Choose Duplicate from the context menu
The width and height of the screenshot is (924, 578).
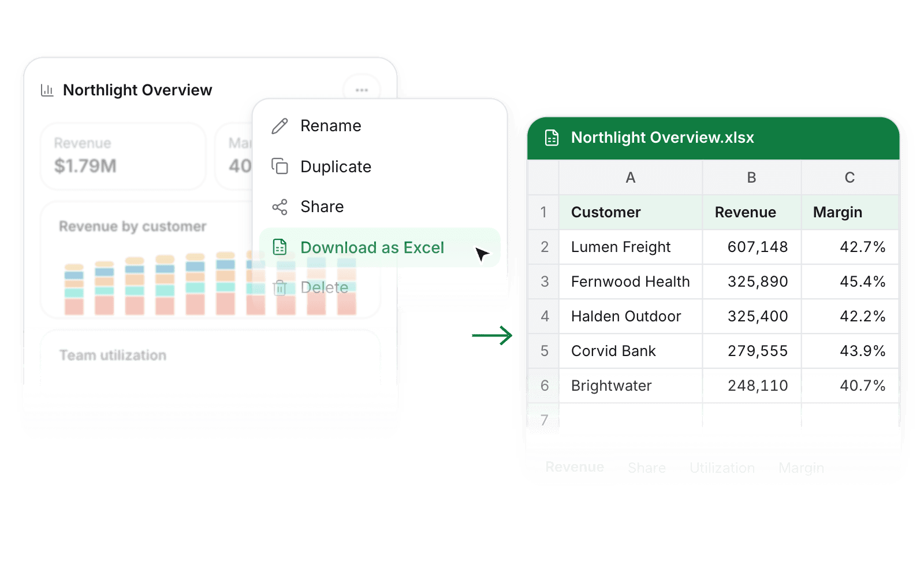pos(380,166)
